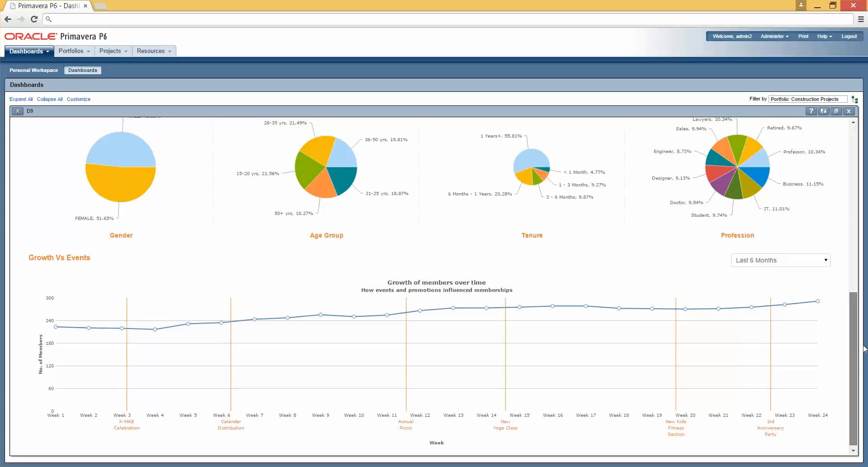Click the user profile icon in title bar
This screenshot has width=868, height=467.
click(800, 5)
